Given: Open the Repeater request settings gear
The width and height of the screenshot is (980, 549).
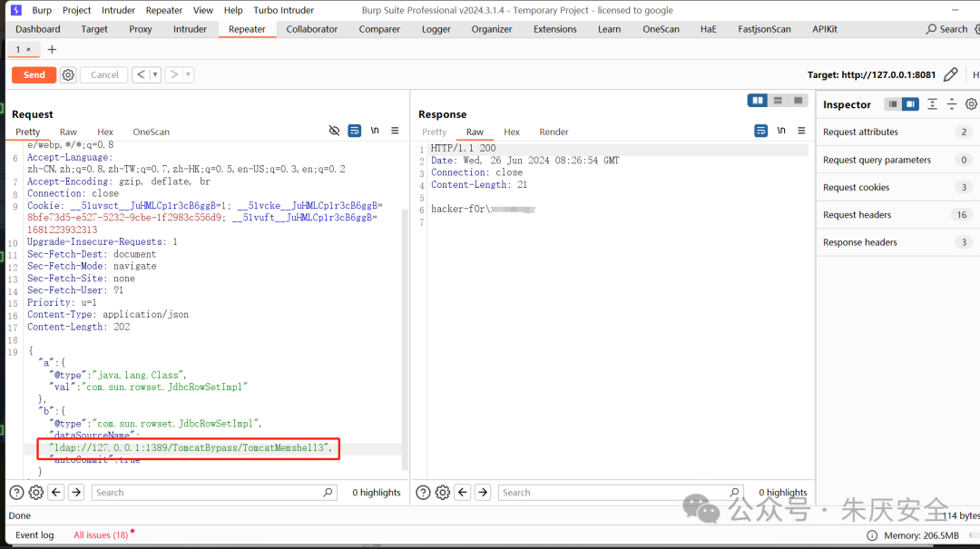Looking at the screenshot, I should [68, 75].
